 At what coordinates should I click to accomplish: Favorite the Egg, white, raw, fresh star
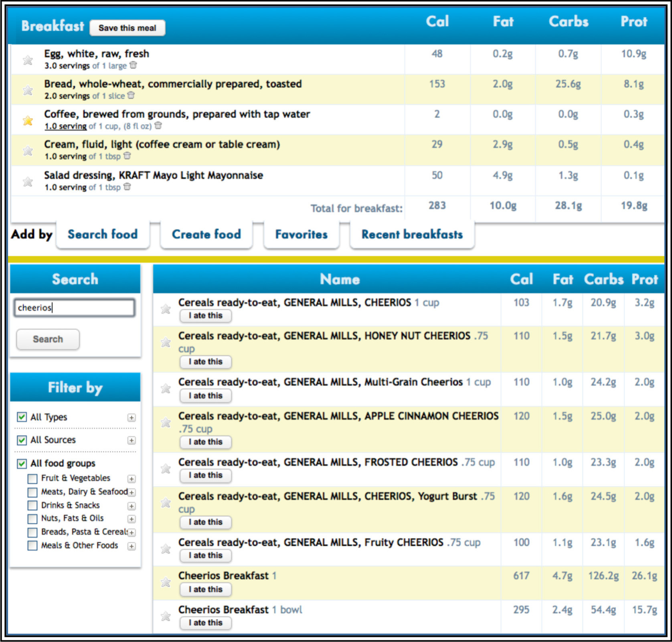pyautogui.click(x=28, y=60)
